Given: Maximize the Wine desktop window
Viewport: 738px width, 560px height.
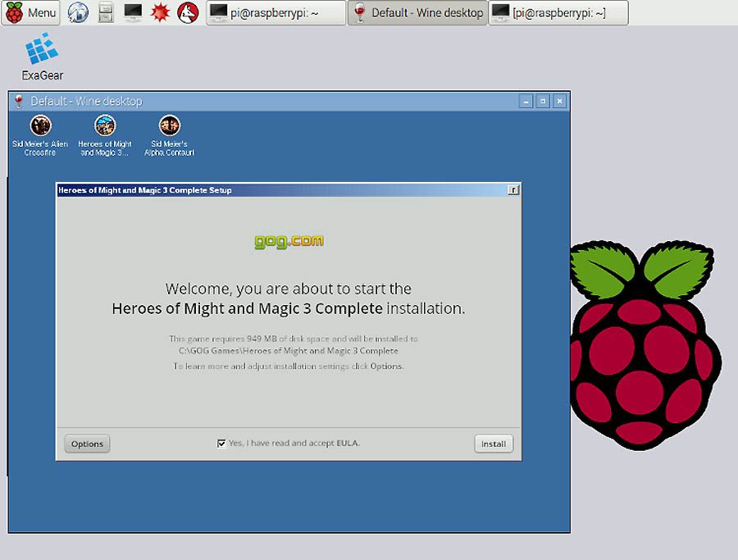Looking at the screenshot, I should [x=543, y=101].
